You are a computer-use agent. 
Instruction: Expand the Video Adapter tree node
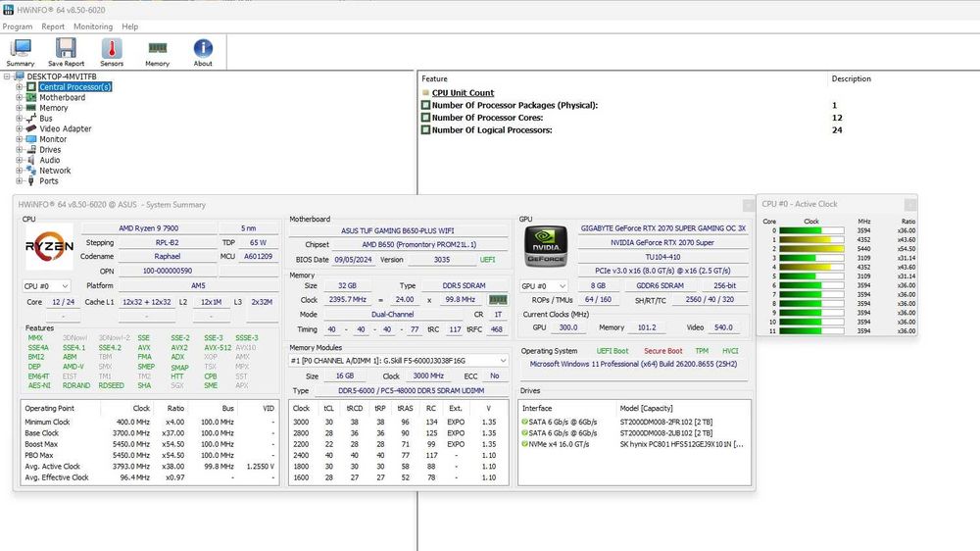pyautogui.click(x=20, y=128)
